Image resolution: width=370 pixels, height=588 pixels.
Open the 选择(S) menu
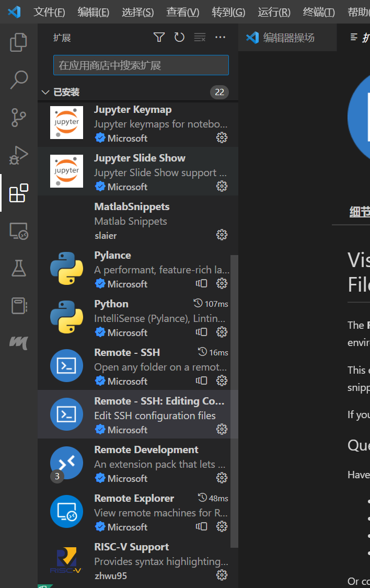pyautogui.click(x=137, y=12)
